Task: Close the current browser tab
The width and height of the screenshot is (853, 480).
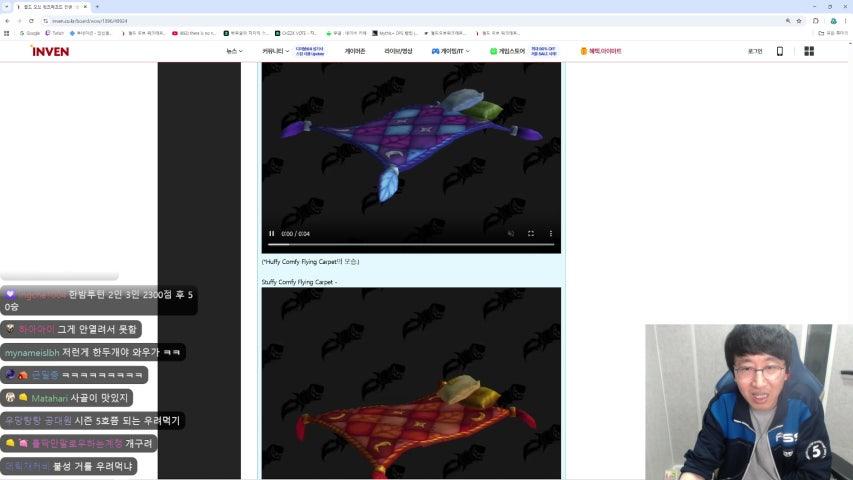Action: click(85, 7)
